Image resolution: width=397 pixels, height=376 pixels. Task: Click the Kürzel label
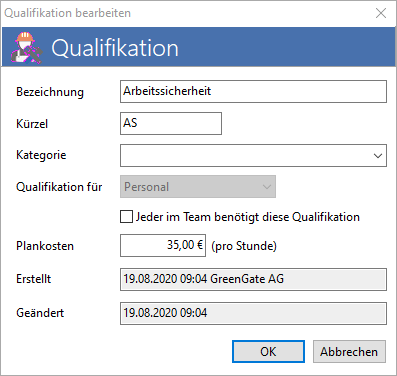click(32, 124)
